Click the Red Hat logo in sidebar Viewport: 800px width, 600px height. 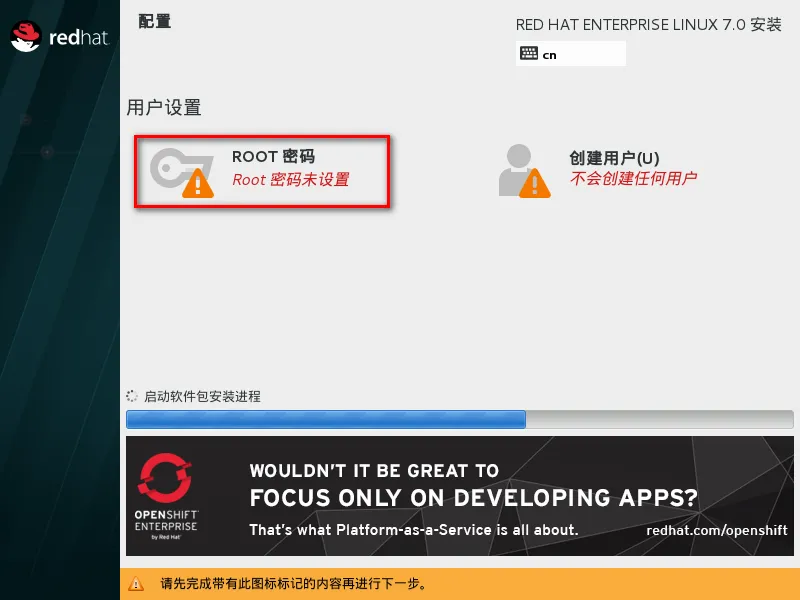pyautogui.click(x=60, y=37)
